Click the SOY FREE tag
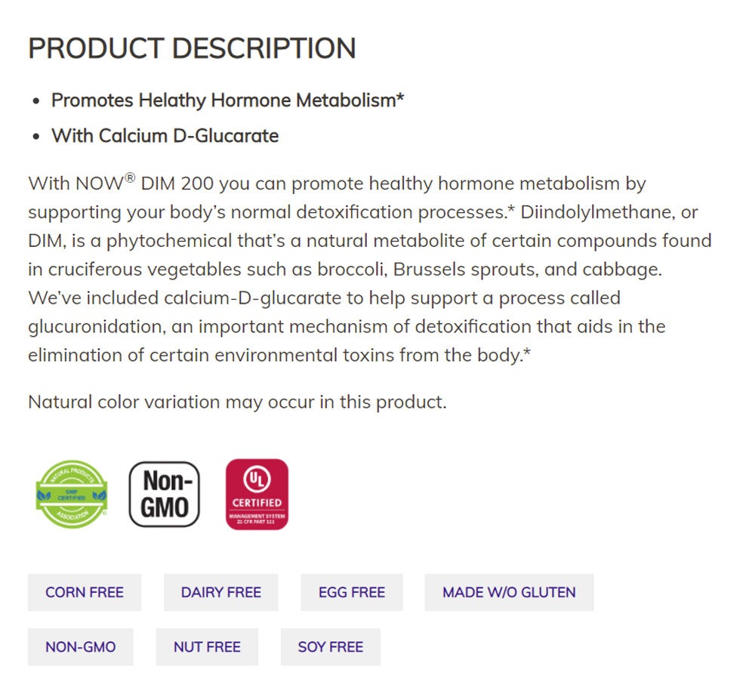Screen dimensions: 755x700 click(x=330, y=647)
